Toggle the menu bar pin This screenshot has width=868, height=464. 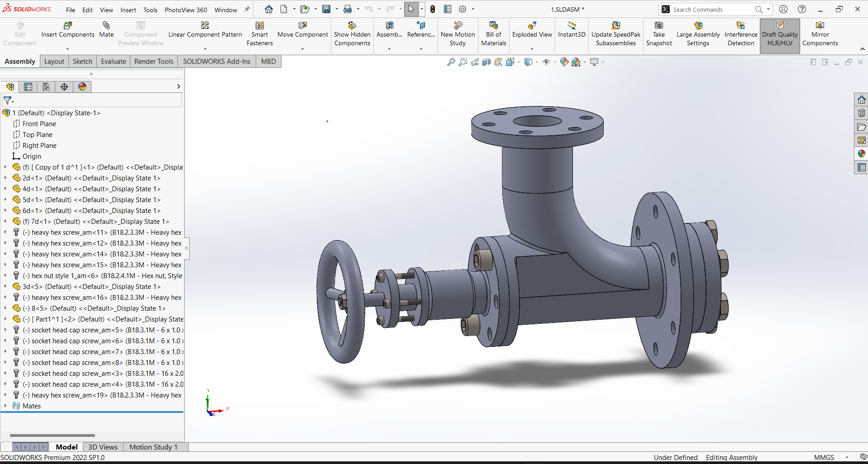pyautogui.click(x=247, y=9)
